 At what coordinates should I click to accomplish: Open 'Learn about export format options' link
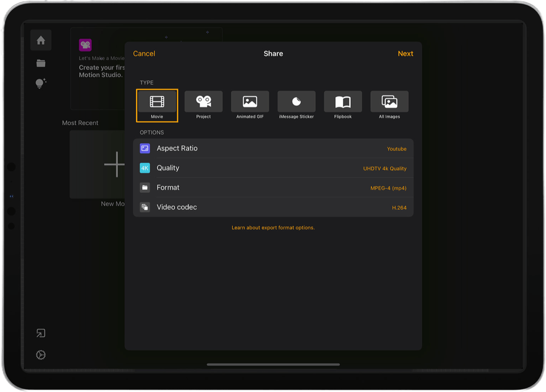tap(273, 227)
